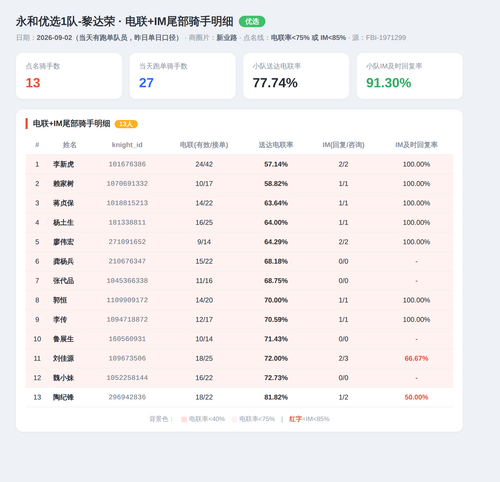Click the red 66.67% IM rate
Screen dimensions: 500x482
pos(416,358)
